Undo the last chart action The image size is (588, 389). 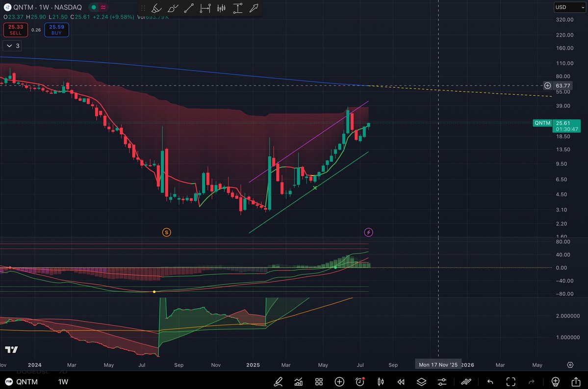(x=490, y=382)
